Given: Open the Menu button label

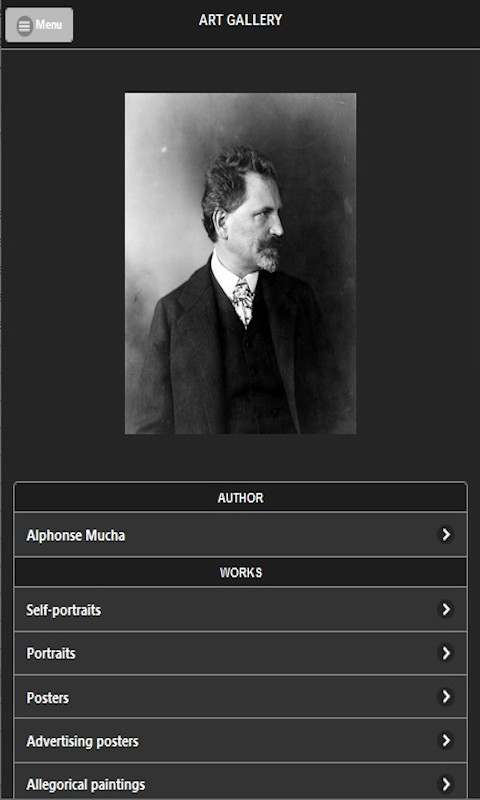Looking at the screenshot, I should [49, 25].
